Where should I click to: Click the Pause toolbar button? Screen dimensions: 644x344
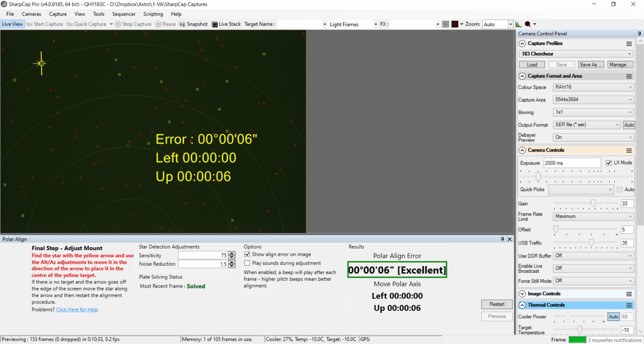pyautogui.click(x=165, y=24)
